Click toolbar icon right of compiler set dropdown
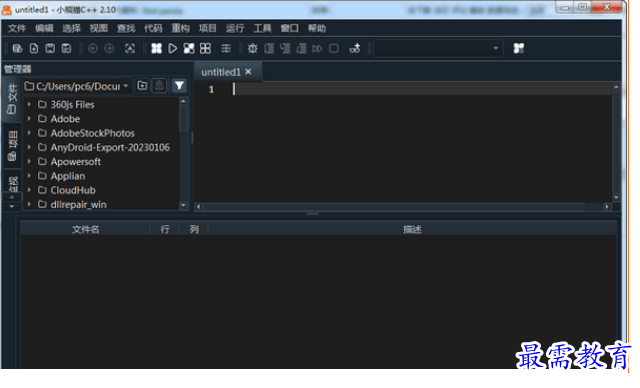The image size is (640, 388). click(x=519, y=49)
